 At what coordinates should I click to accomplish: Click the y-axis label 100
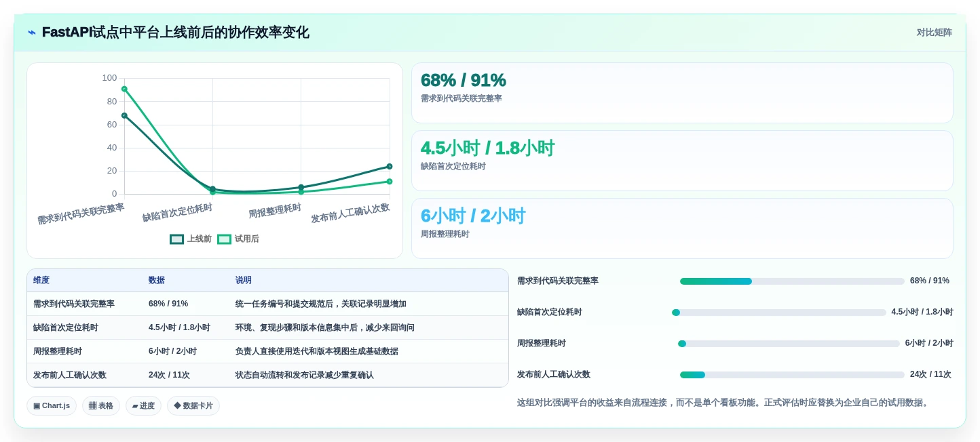(x=109, y=78)
